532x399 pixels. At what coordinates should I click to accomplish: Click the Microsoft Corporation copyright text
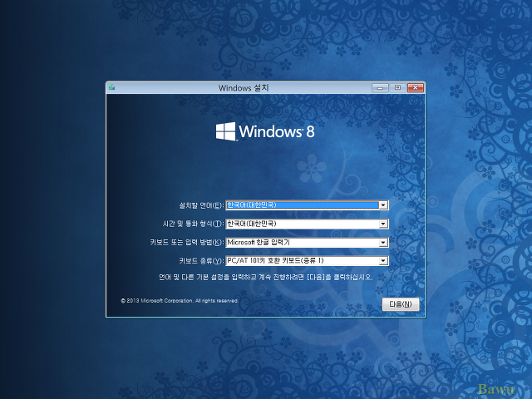click(180, 301)
